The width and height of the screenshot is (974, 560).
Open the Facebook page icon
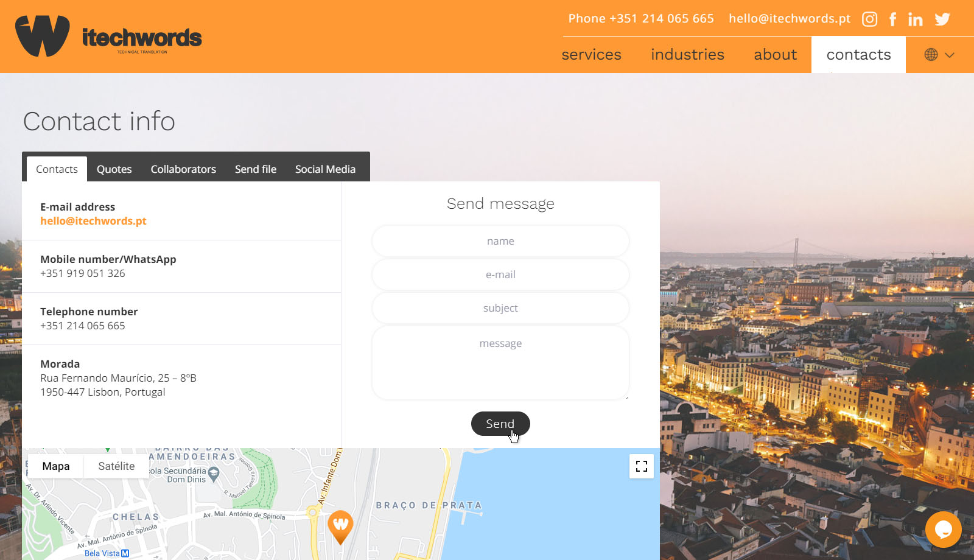click(892, 19)
